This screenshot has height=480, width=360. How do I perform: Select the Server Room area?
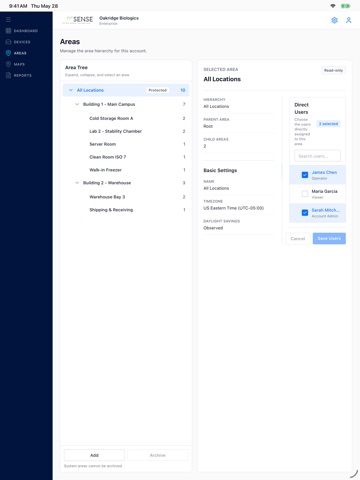coord(103,144)
